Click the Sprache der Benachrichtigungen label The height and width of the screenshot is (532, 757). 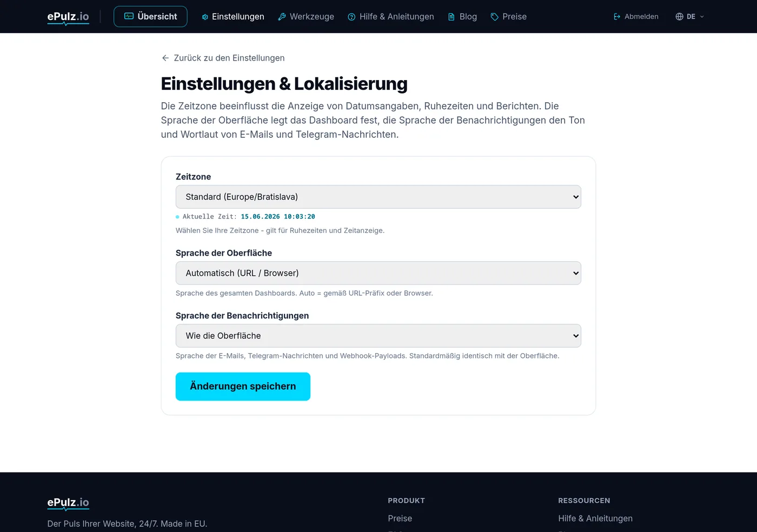[242, 316]
